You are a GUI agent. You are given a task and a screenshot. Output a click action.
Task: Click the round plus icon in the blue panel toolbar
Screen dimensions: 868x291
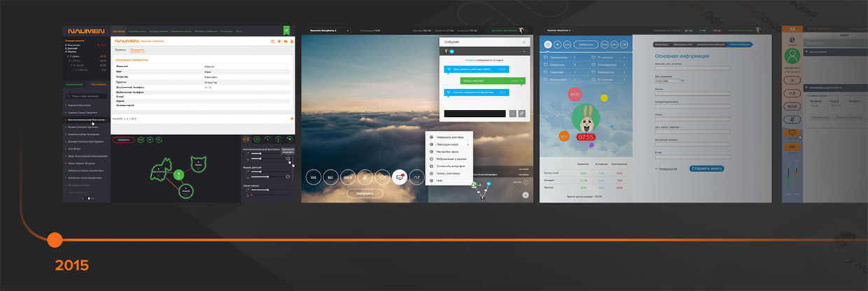558,45
